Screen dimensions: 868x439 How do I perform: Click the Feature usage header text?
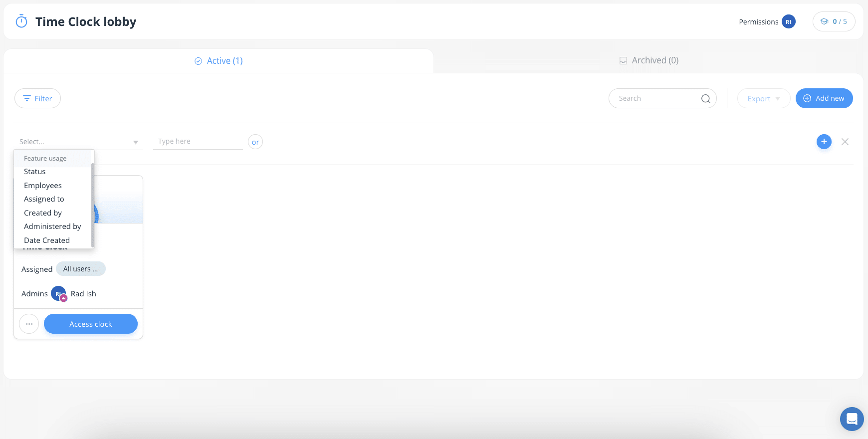(x=45, y=159)
